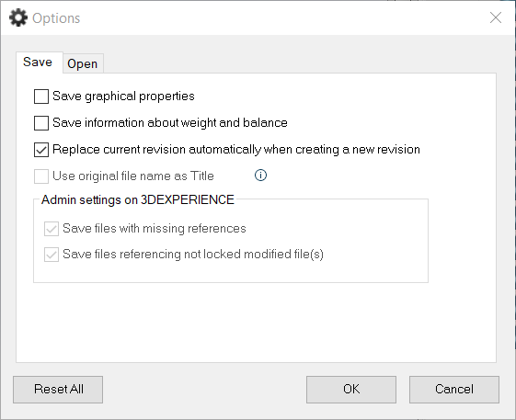Viewport: 516px width, 420px height.
Task: Toggle Save information about weight and balance
Action: [x=41, y=123]
